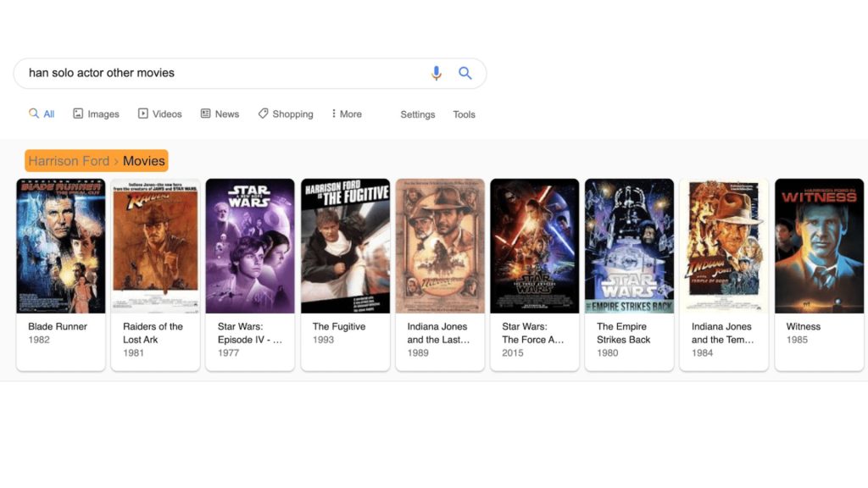Open The Empire Strikes Back poster
The height and width of the screenshot is (488, 868).
click(x=630, y=246)
